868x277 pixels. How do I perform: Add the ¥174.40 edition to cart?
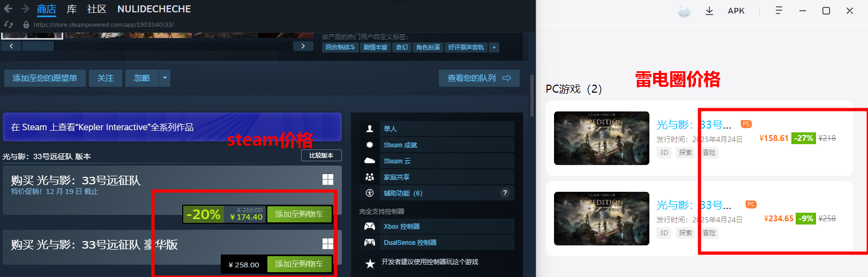pos(299,214)
